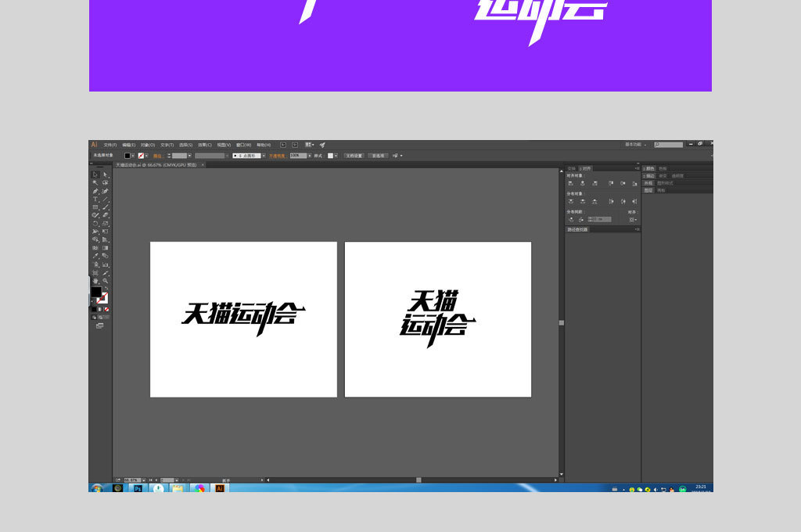Switch to the 变换 panel tab
Image resolution: width=801 pixels, height=532 pixels.
point(571,169)
